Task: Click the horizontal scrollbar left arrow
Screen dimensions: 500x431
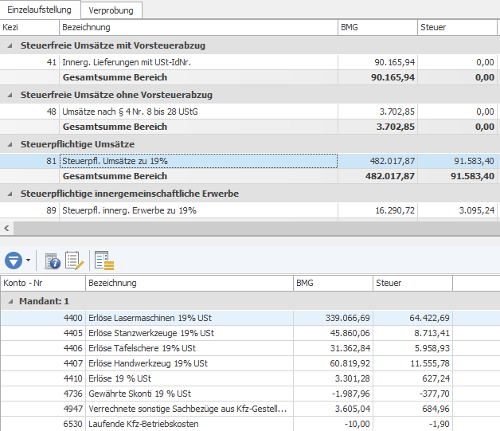Action: click(6, 228)
